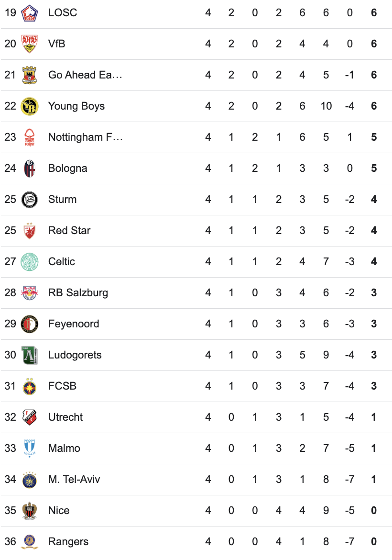The image size is (392, 560).
Task: Click the VfB Stuttgart crest icon
Action: (x=30, y=44)
